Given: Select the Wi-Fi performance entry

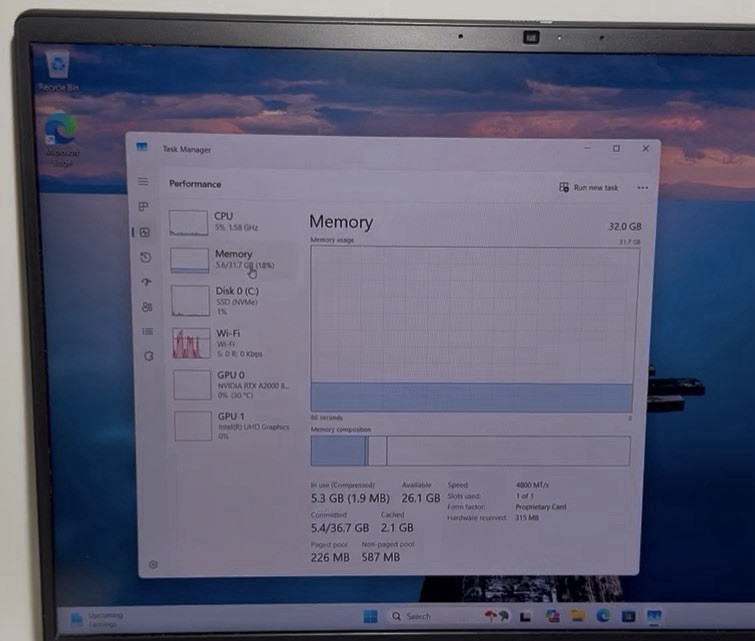Looking at the screenshot, I should pos(234,343).
